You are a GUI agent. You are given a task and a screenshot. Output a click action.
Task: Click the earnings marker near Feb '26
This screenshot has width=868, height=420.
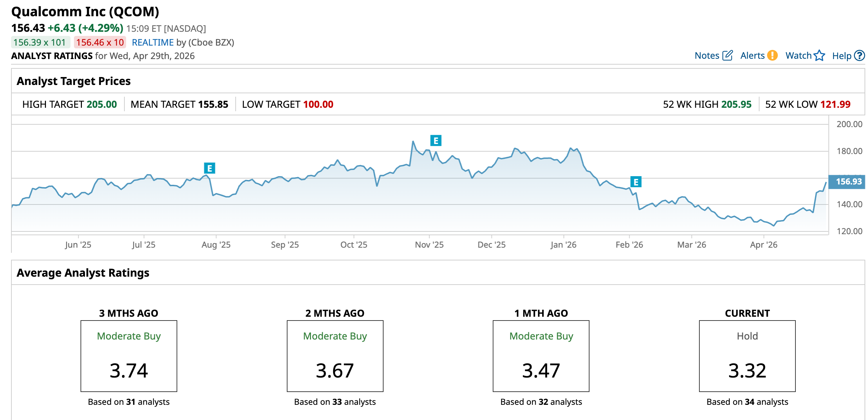point(636,182)
